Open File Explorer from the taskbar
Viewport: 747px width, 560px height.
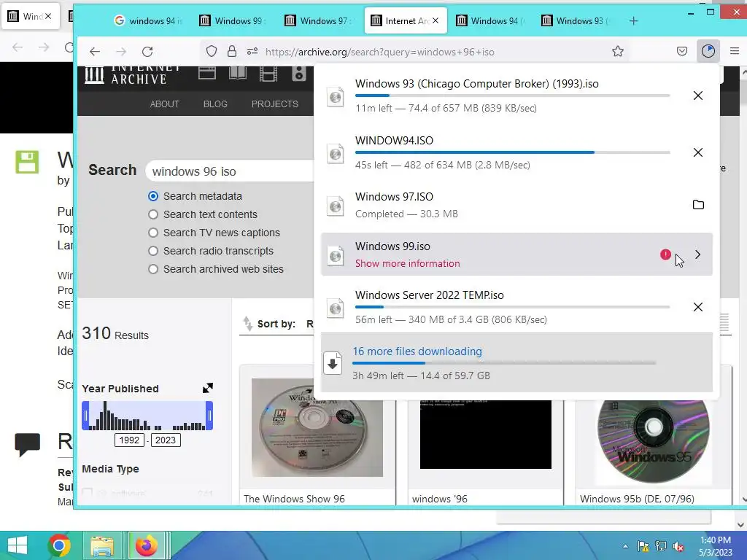pyautogui.click(x=102, y=545)
